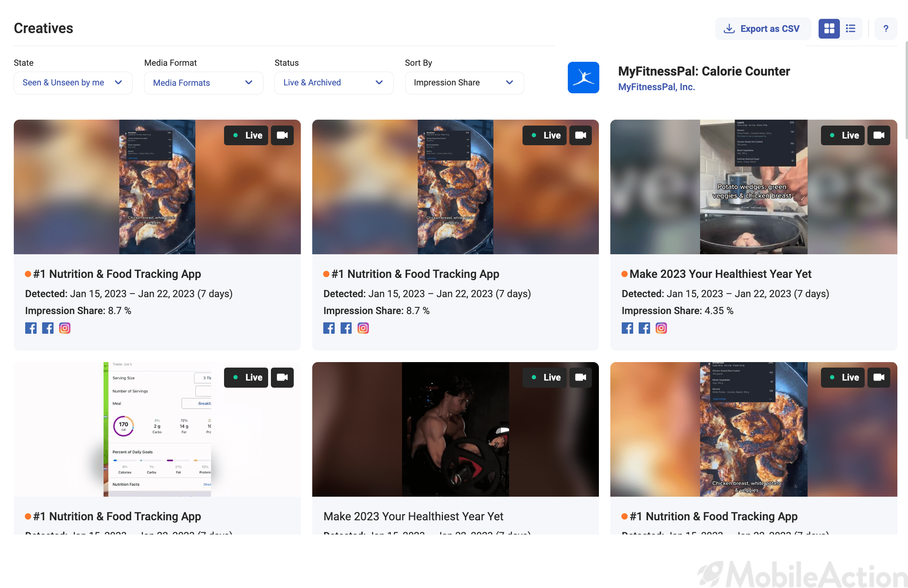The image size is (908, 588).
Task: Click orange status dot on 4.35% creative title
Action: click(x=624, y=274)
